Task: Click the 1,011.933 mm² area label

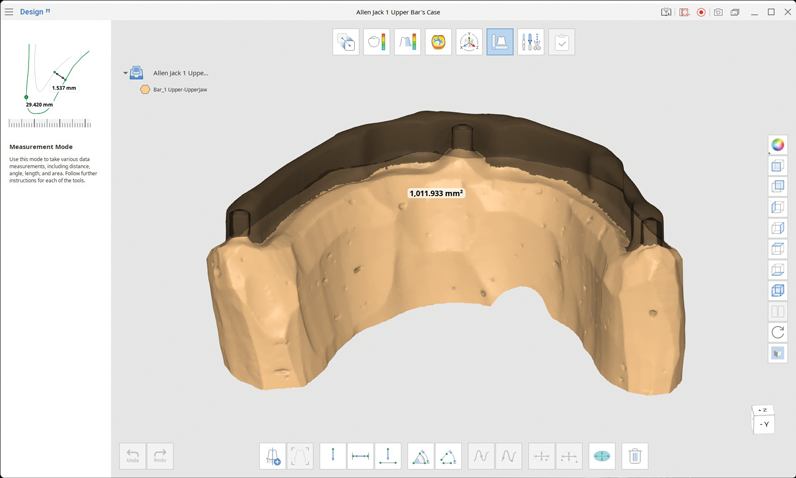Action: pos(436,193)
